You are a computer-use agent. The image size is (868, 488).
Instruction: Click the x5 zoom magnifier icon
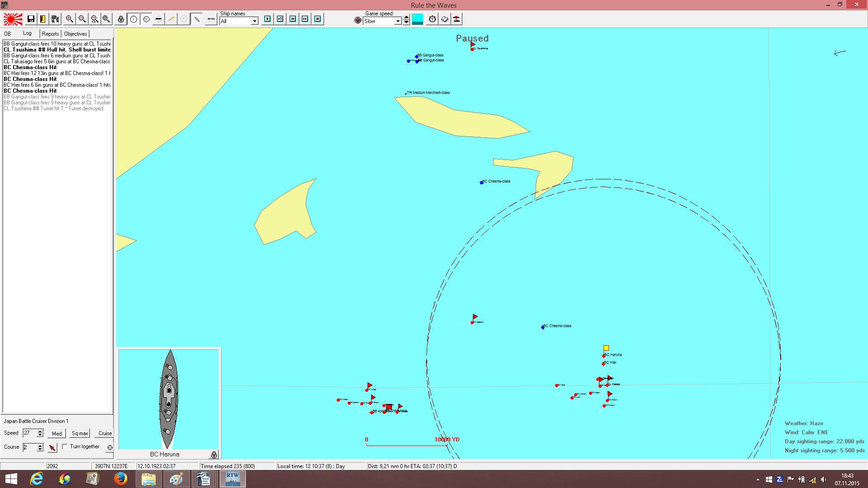(94, 19)
